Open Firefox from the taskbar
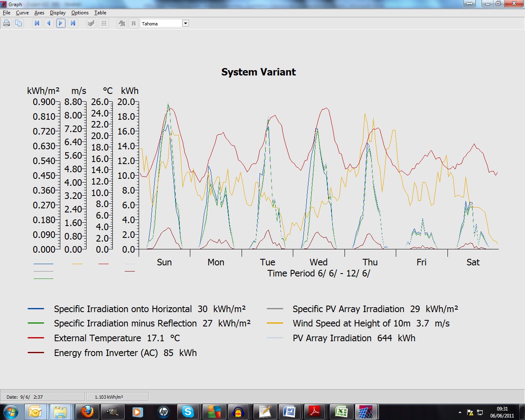Image resolution: width=525 pixels, height=420 pixels. pos(87,412)
